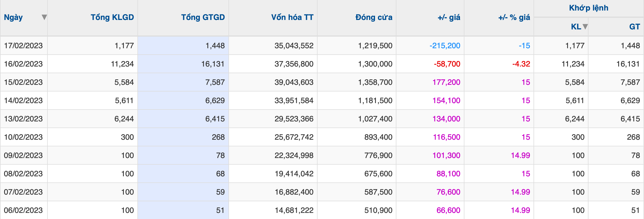644x219 pixels.
Task: Click market cap 33,951,584 cell
Action: (294, 101)
